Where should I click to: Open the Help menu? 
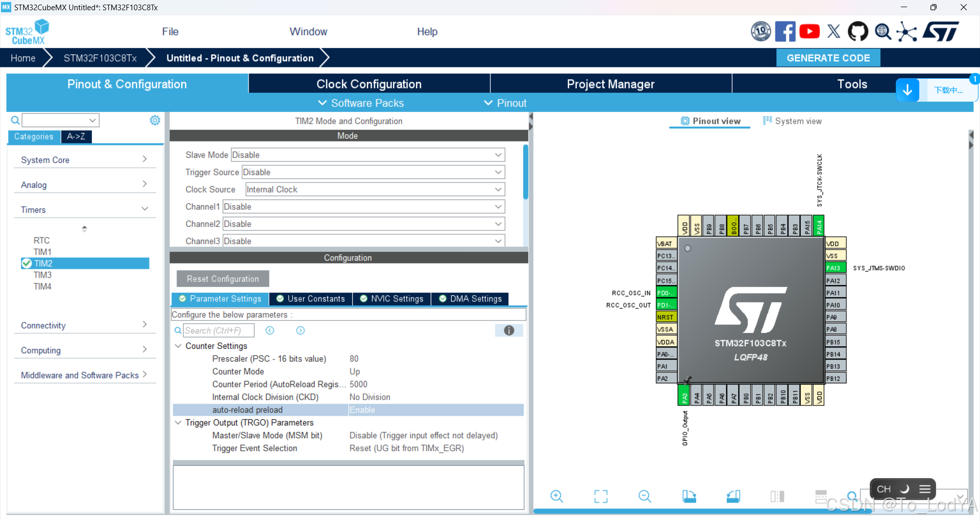click(x=427, y=32)
